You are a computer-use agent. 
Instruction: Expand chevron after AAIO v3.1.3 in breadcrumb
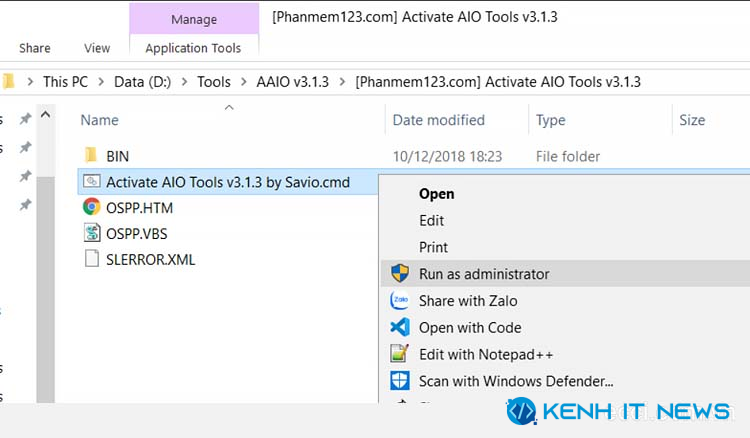tap(342, 82)
